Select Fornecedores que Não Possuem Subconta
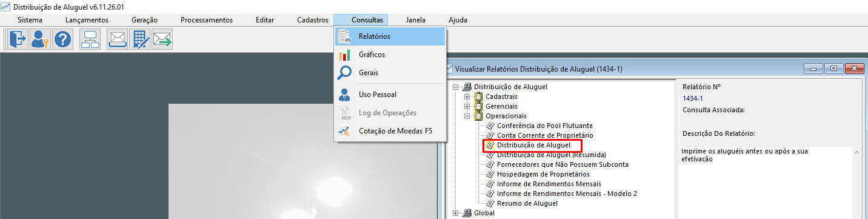Viewport: 868px width, 219px height. [563, 164]
